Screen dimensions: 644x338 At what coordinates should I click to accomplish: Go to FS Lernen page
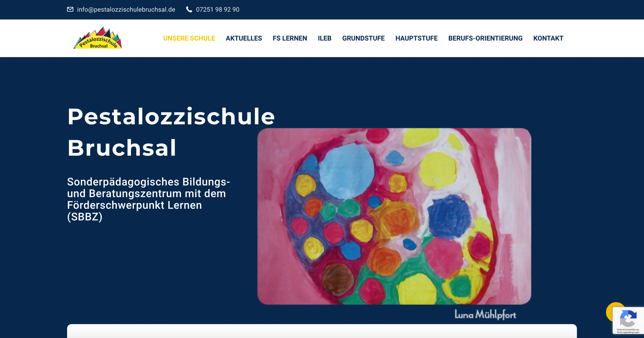coord(290,38)
